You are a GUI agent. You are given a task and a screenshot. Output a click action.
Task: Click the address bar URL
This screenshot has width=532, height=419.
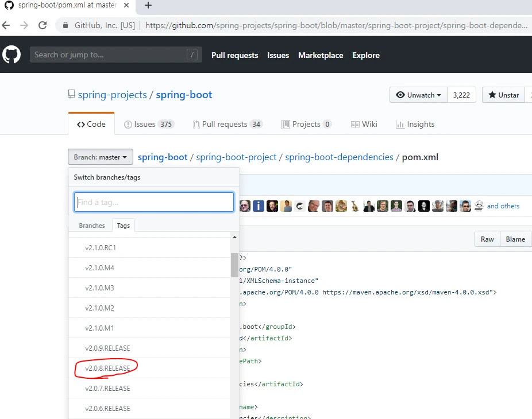pos(336,25)
